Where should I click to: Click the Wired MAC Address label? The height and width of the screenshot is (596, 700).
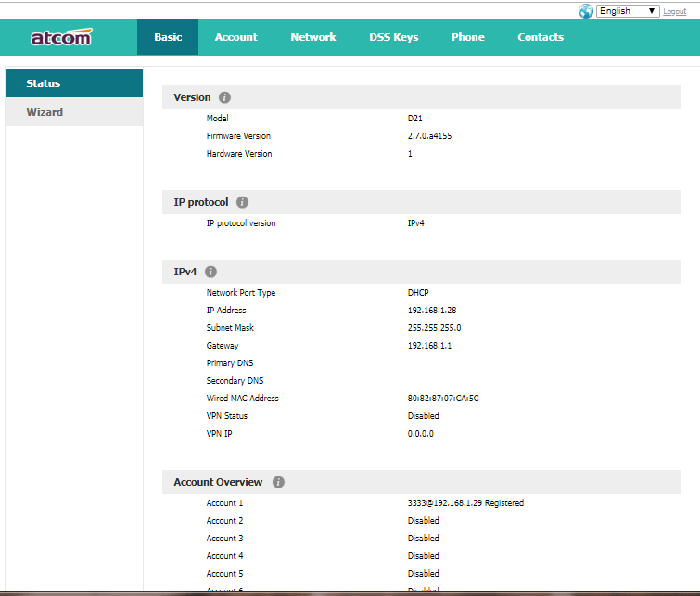click(x=242, y=398)
